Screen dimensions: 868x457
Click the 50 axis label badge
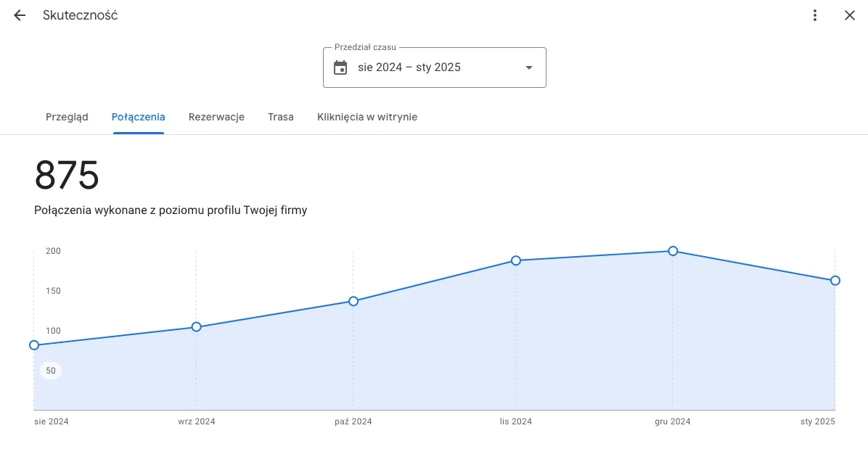[x=51, y=371]
